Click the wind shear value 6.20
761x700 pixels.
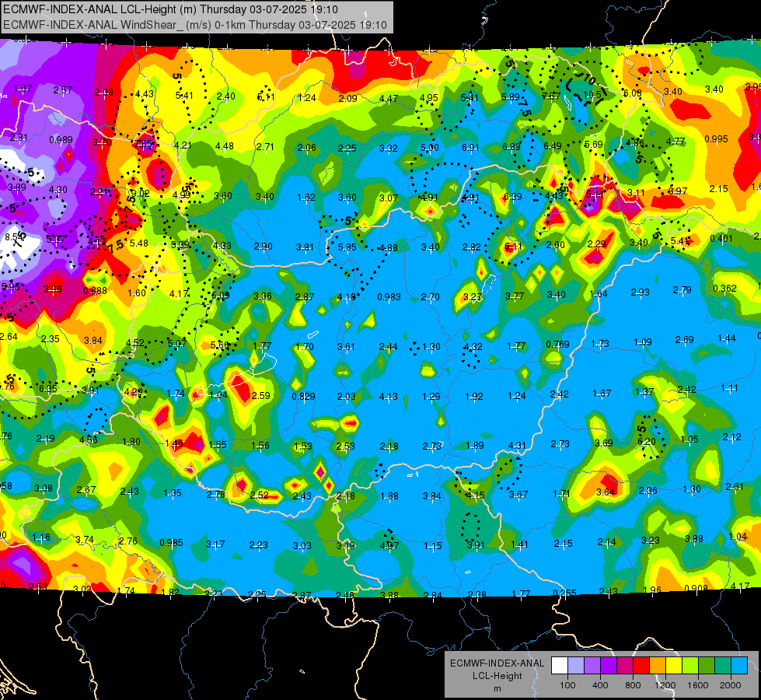click(647, 442)
